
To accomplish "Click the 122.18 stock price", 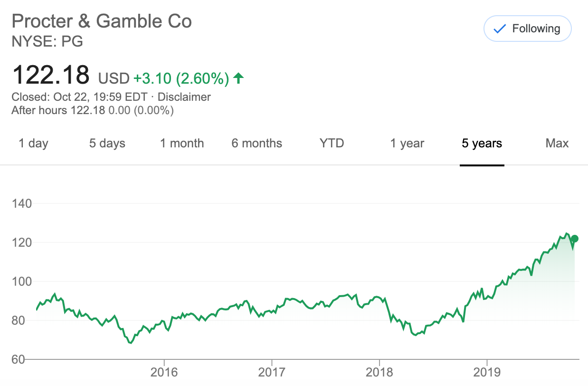I will pyautogui.click(x=51, y=75).
